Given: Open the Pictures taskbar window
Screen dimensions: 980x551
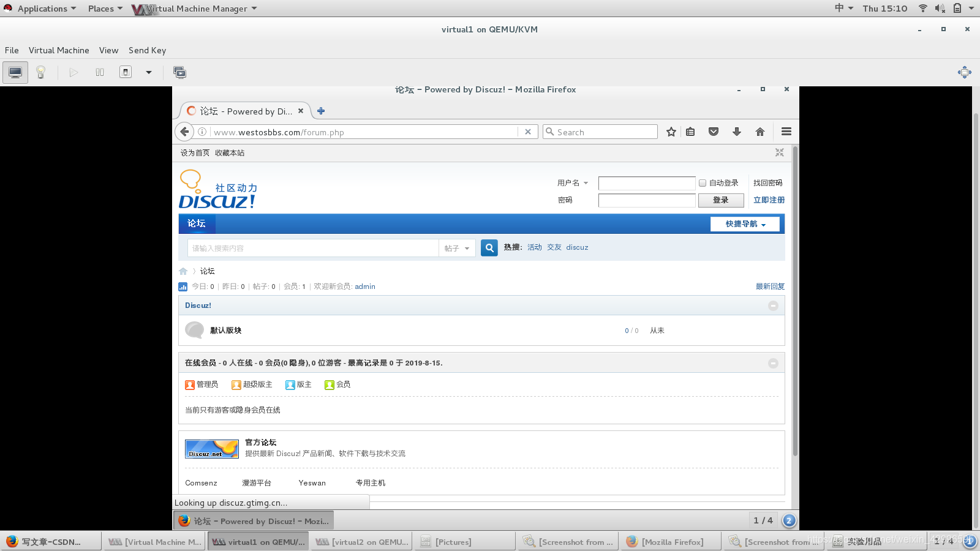Looking at the screenshot, I should (x=464, y=542).
